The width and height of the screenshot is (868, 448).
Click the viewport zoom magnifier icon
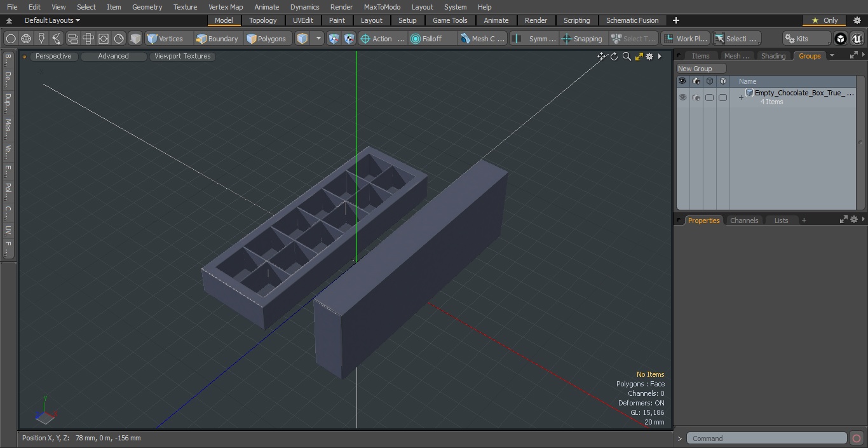(627, 57)
